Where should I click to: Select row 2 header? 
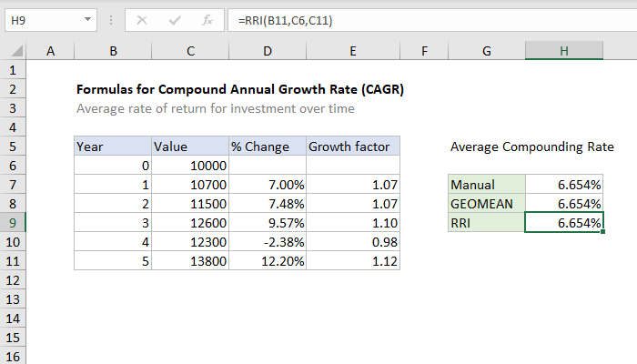click(13, 89)
